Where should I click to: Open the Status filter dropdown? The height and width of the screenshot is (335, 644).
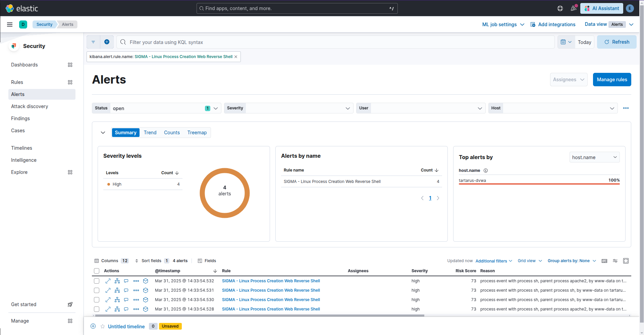point(215,108)
